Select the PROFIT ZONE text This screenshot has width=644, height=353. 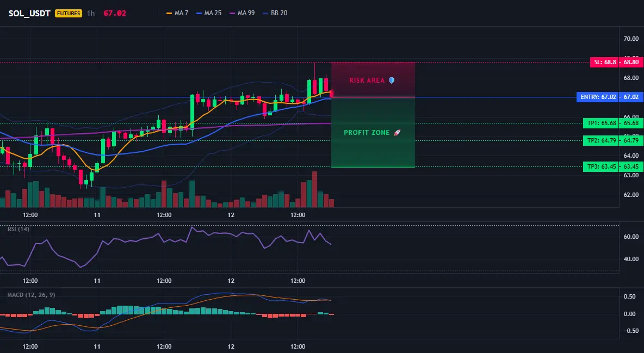(x=367, y=133)
